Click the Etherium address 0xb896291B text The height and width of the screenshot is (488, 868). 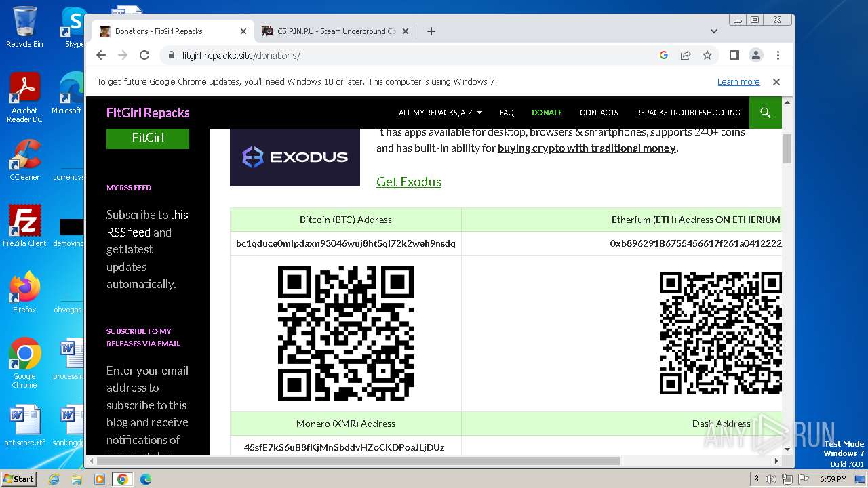(696, 243)
